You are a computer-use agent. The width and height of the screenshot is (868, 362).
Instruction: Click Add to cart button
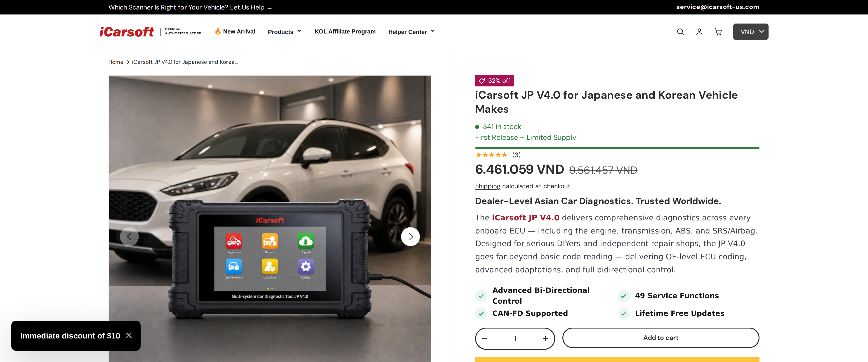[660, 338]
